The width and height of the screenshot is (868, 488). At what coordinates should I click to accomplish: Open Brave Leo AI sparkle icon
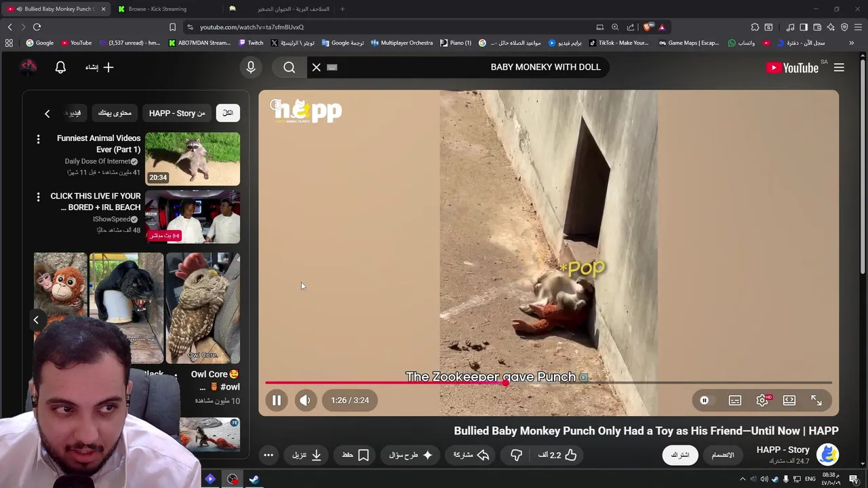pos(831,27)
